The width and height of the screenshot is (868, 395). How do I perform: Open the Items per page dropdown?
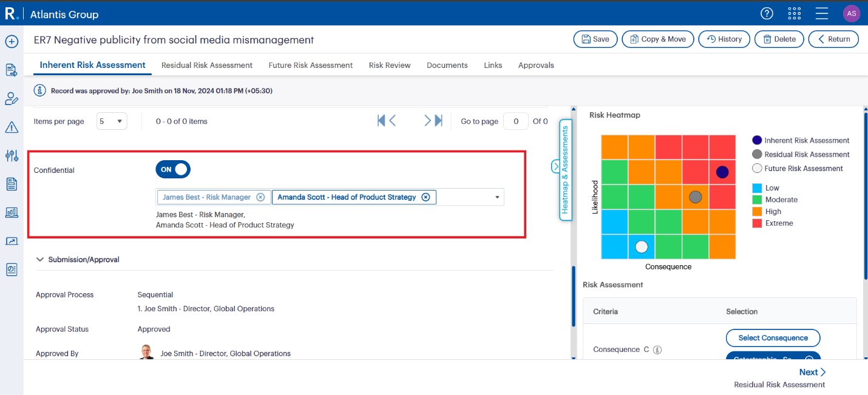click(x=112, y=121)
